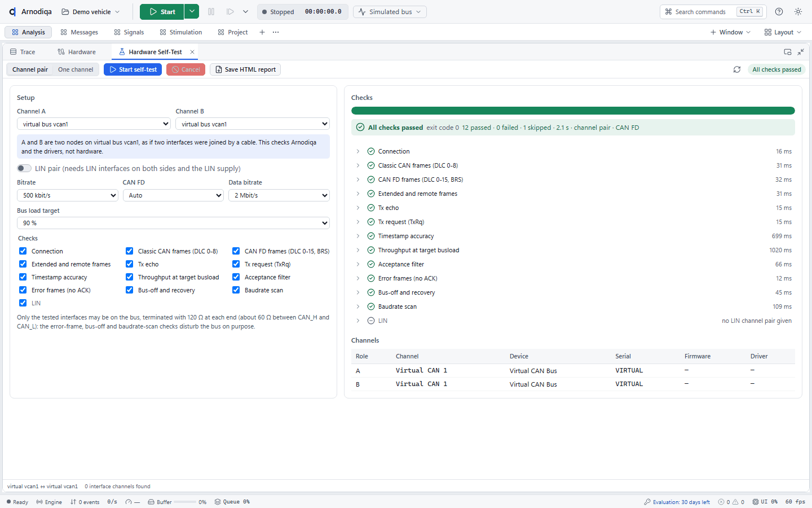
Task: Open the Start button dropdown arrow
Action: point(192,12)
